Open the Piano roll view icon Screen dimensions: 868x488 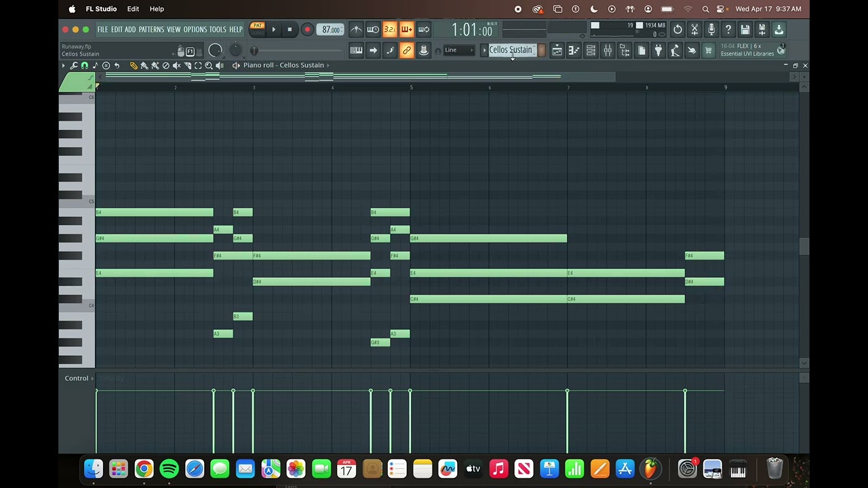tap(574, 50)
